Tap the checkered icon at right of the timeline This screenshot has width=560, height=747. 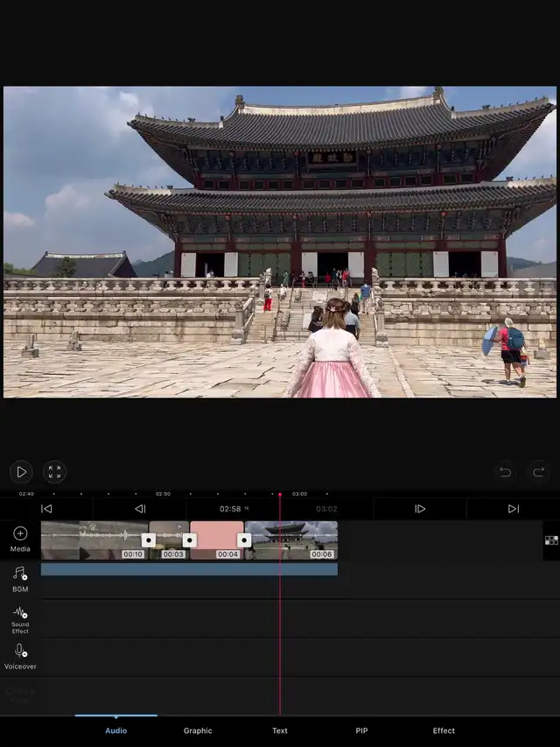point(551,540)
